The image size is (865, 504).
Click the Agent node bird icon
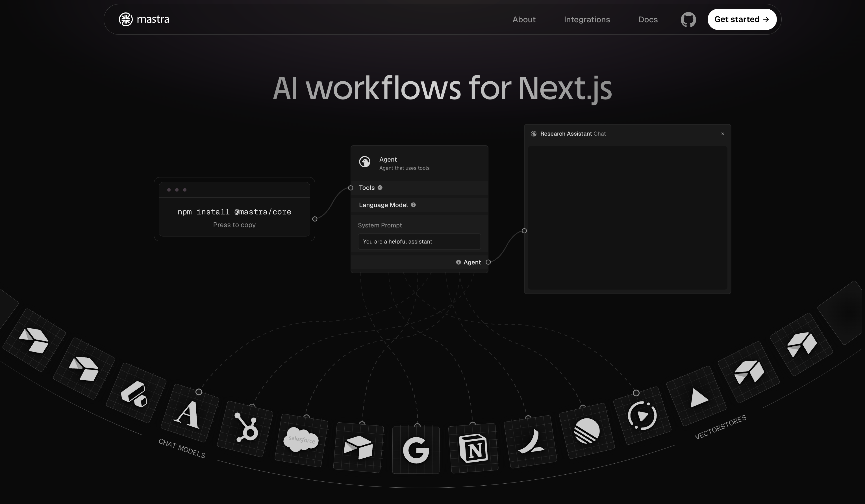click(x=364, y=161)
